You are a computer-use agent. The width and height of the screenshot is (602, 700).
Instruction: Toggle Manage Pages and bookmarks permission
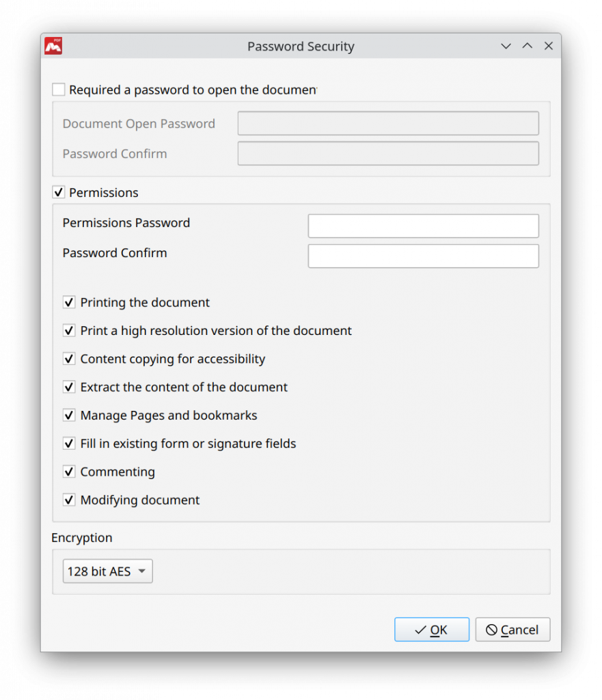point(69,415)
